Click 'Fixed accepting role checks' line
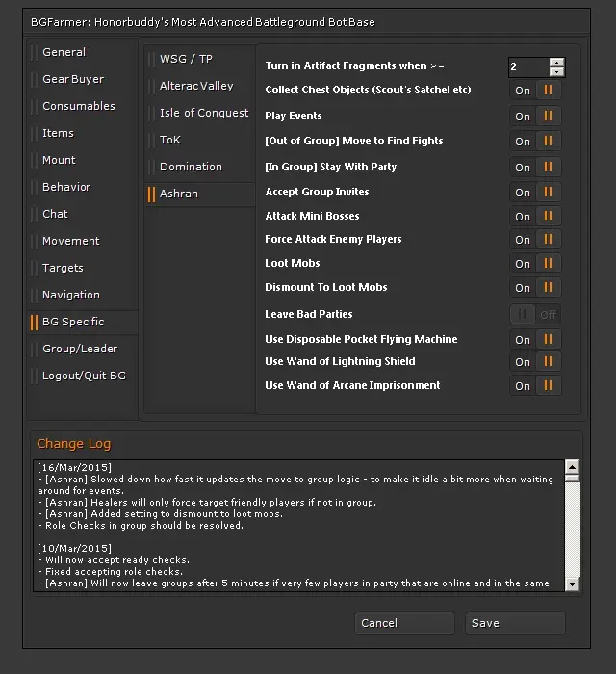The height and width of the screenshot is (674, 616). pos(111,572)
